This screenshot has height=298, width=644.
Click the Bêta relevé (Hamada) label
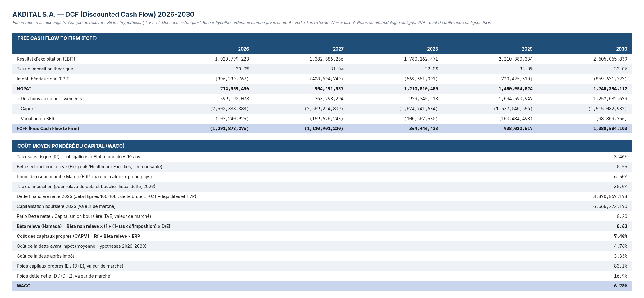pyautogui.click(x=94, y=226)
